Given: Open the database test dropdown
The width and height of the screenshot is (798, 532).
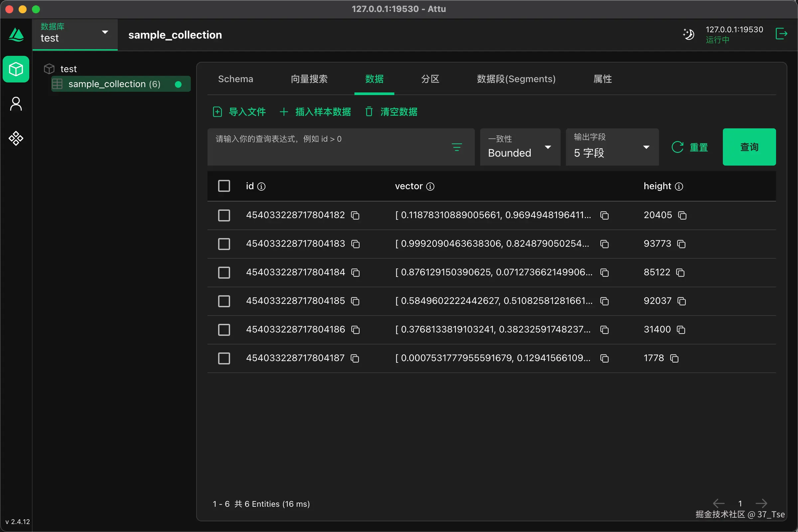Looking at the screenshot, I should pos(74,34).
